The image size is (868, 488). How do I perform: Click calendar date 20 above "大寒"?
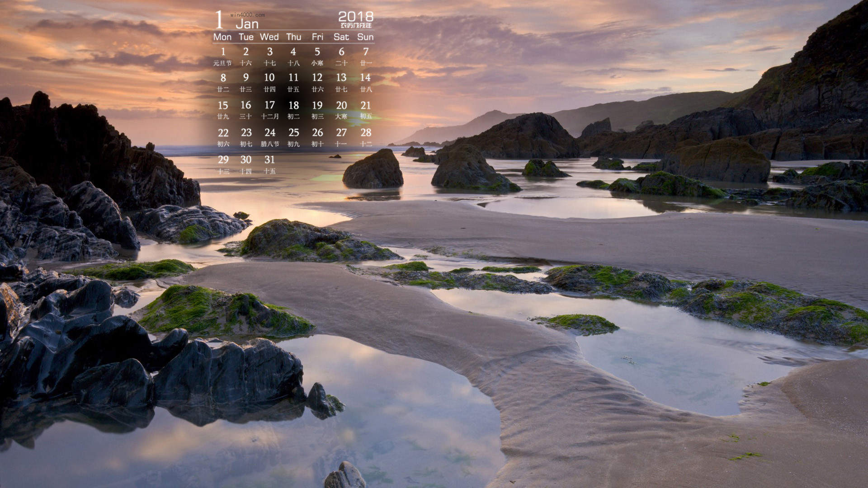pyautogui.click(x=341, y=105)
